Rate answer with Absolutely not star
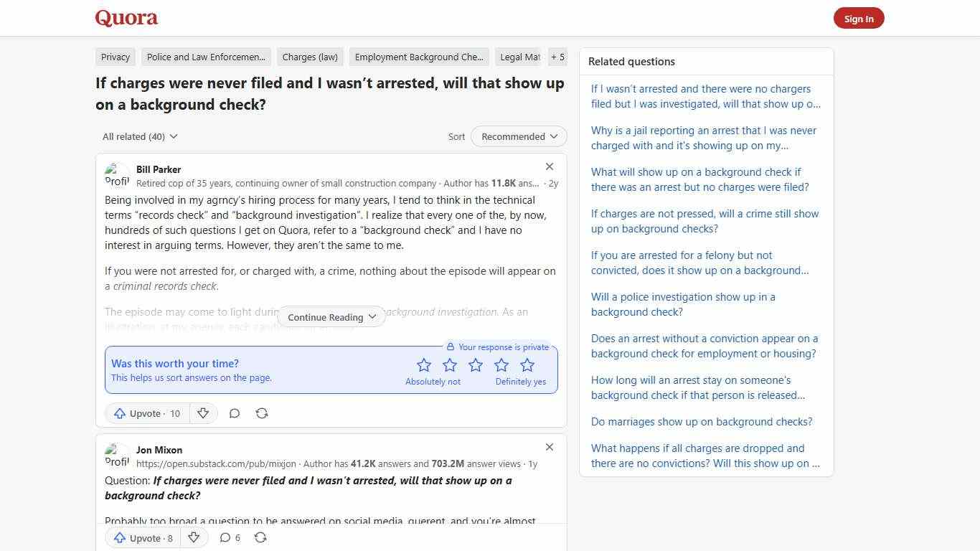 [424, 365]
